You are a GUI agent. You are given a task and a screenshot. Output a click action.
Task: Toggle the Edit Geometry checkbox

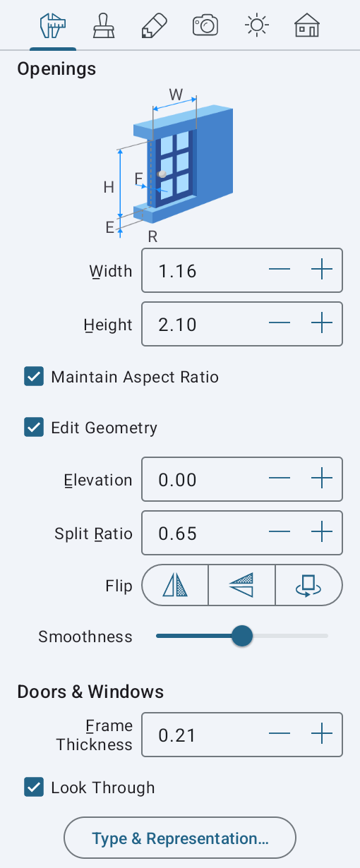pyautogui.click(x=34, y=428)
